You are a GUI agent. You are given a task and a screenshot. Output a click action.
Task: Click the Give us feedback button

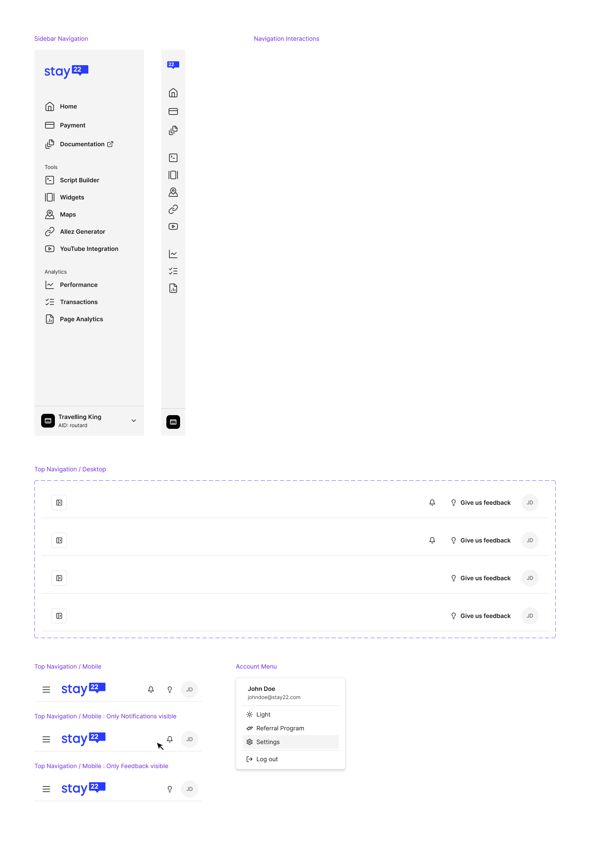485,502
